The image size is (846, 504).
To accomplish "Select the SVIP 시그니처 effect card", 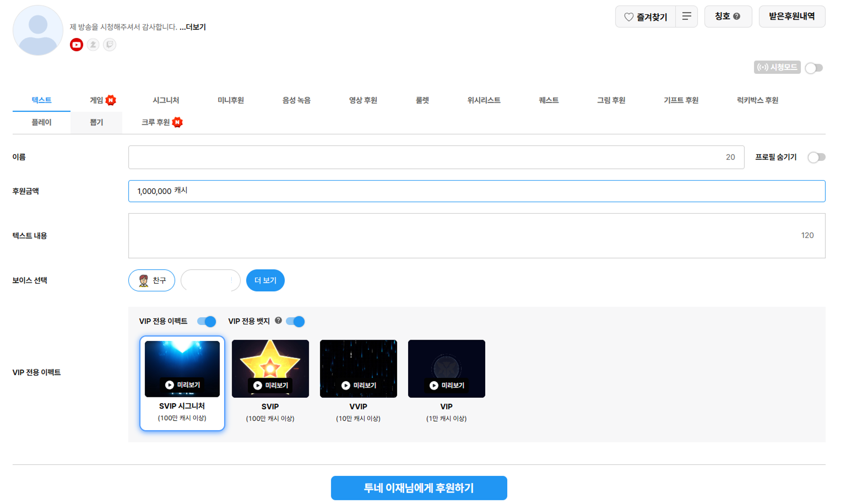I will (182, 383).
